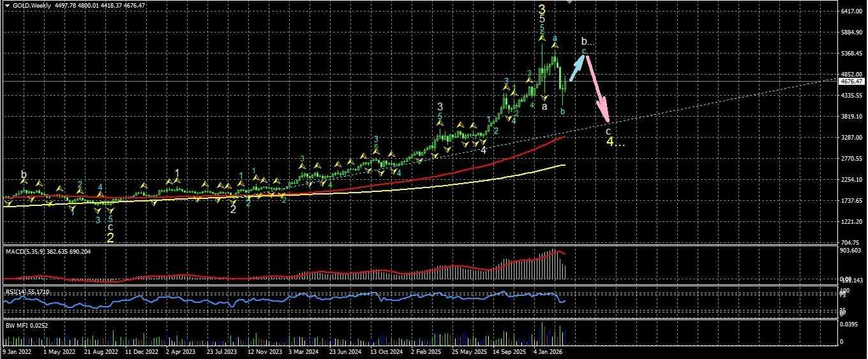Click the 2 Feb 2025 date label

(426, 351)
